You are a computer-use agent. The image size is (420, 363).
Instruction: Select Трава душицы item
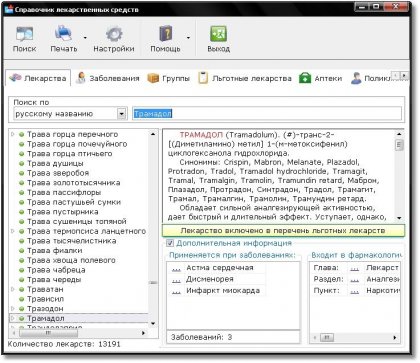55,163
